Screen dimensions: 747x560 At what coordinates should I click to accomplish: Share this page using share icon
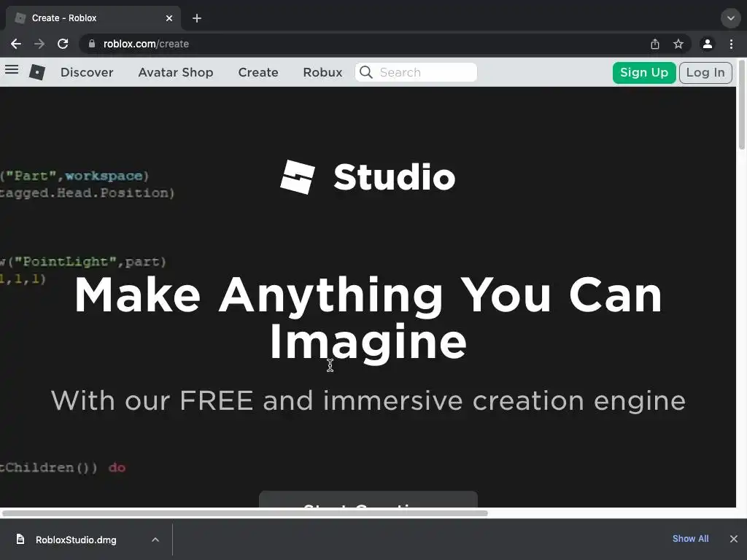[x=655, y=44]
